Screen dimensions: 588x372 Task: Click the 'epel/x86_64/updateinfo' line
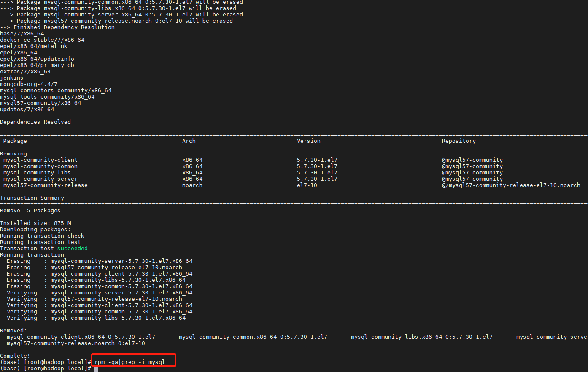[37, 59]
